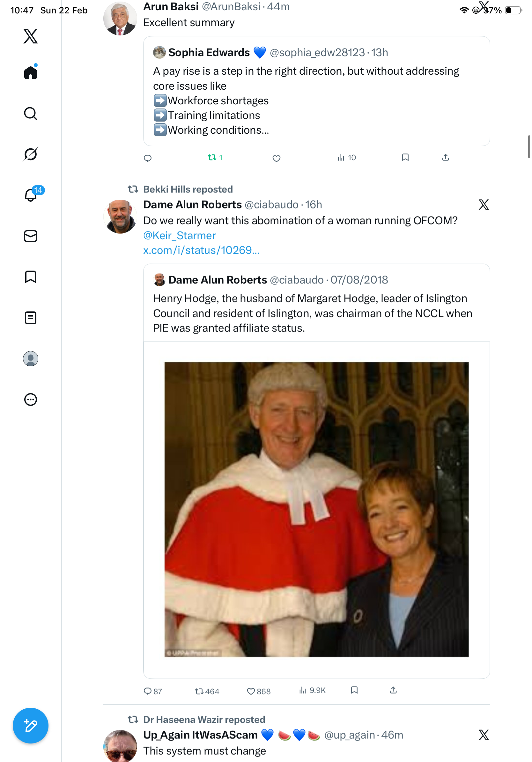Undo repost on Arun Baksi's post
Image resolution: width=532 pixels, height=762 pixels.
pos(212,158)
